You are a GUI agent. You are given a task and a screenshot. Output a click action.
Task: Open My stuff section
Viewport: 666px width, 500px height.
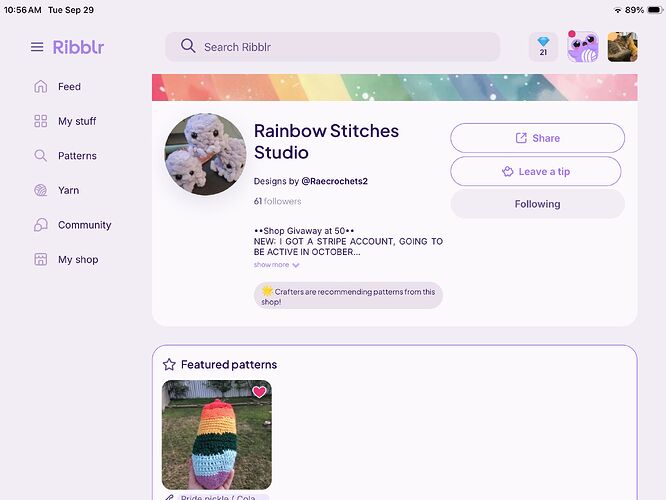pos(77,121)
